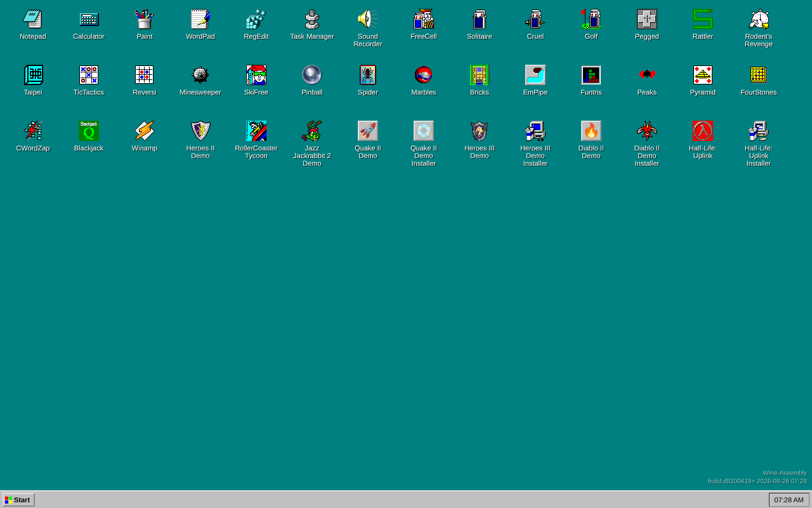Viewport: 812px width, 508px height.
Task: Click the Pegged icon
Action: [647, 19]
